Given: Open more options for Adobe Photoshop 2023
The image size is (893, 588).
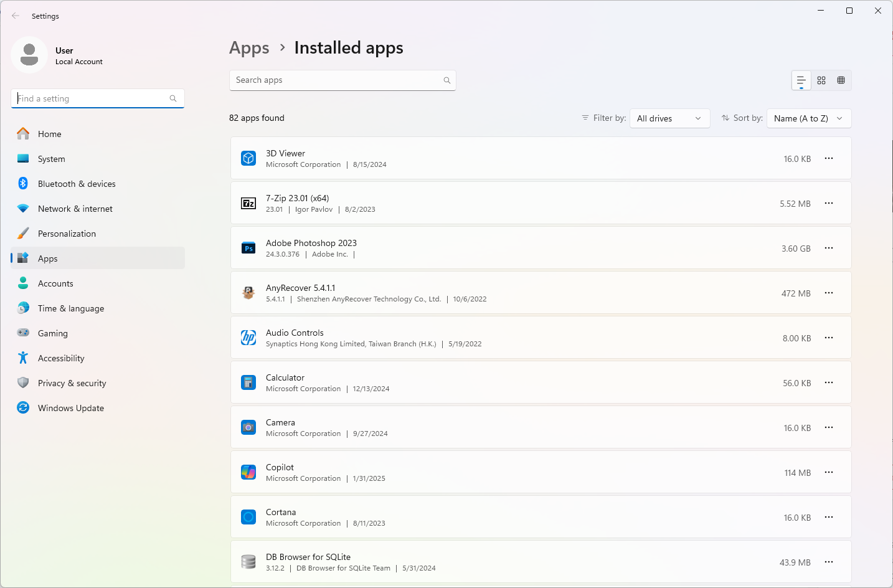Looking at the screenshot, I should click(829, 248).
